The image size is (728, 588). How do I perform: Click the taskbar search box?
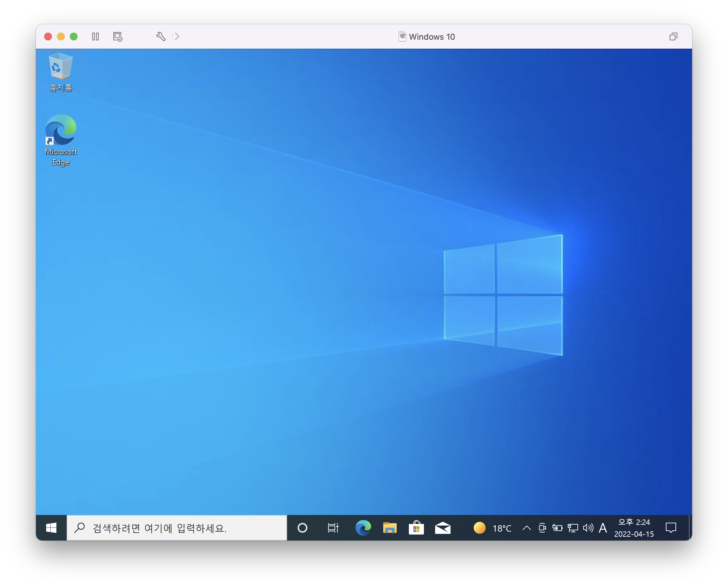tap(177, 528)
